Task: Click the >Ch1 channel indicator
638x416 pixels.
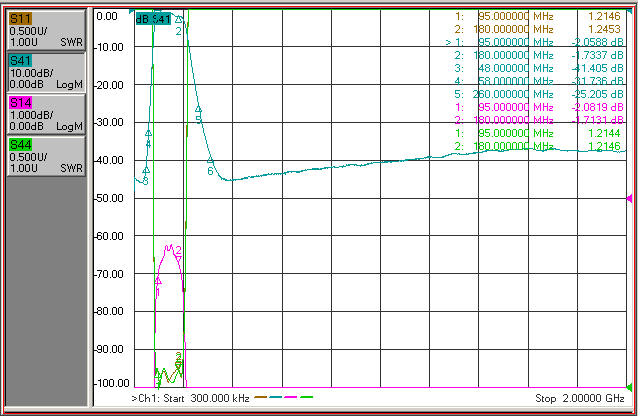Action: coord(146,398)
